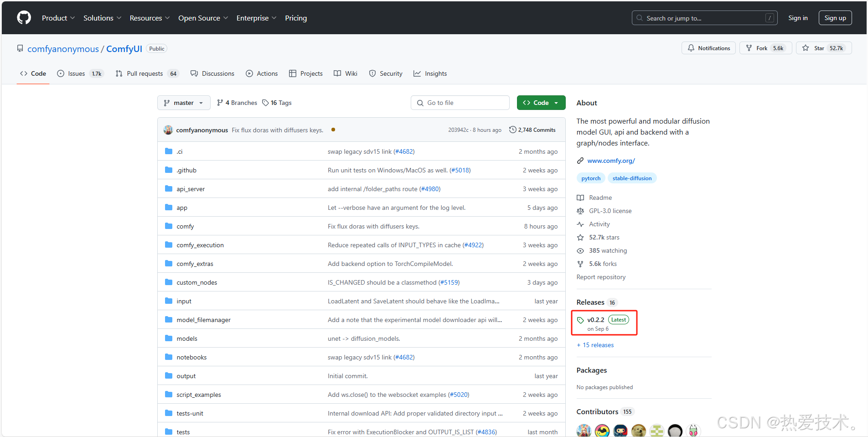
Task: Click the eye icon beside 385 watching
Action: (580, 250)
